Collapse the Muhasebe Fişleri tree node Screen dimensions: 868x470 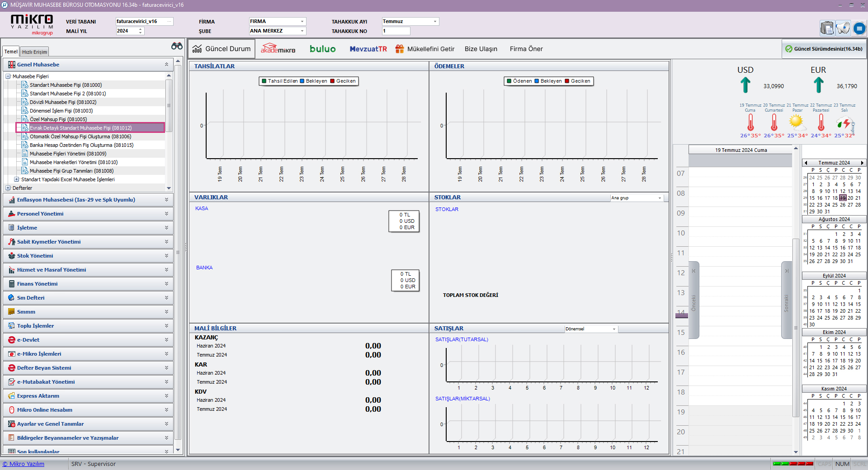(x=8, y=76)
